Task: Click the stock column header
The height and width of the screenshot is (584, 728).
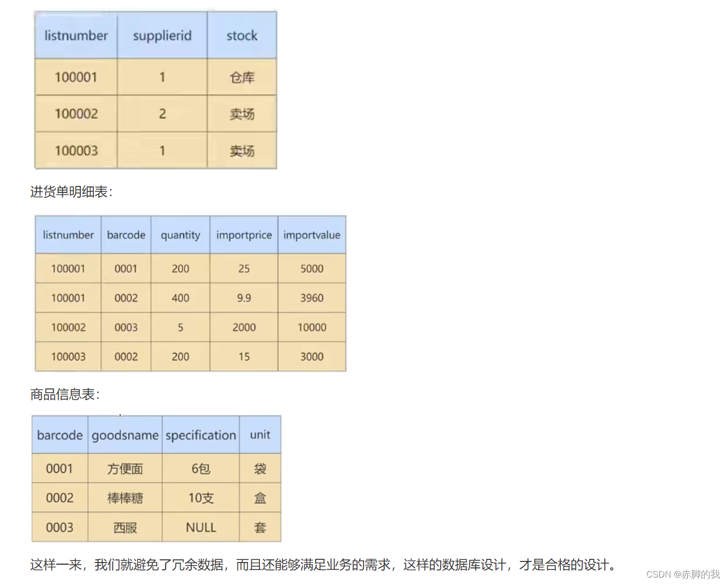Action: click(x=242, y=35)
